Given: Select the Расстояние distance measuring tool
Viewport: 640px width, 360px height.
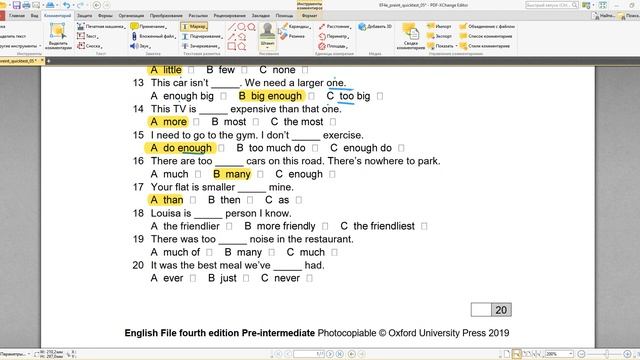Looking at the screenshot, I should pos(335,27).
